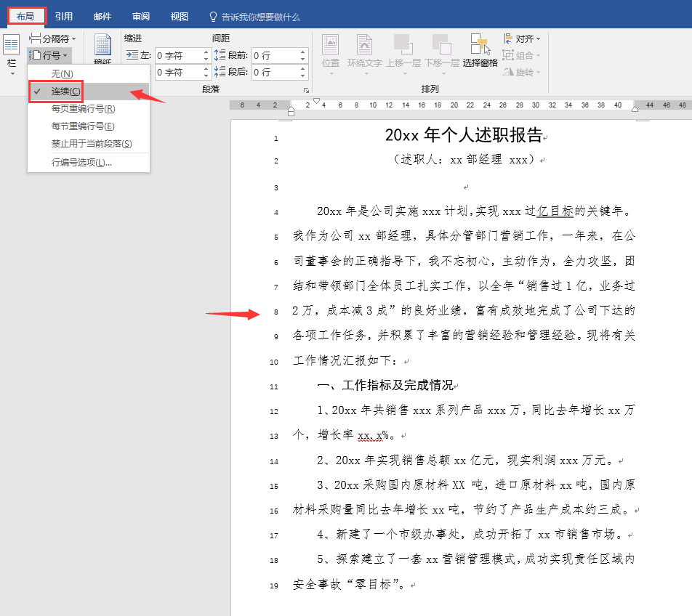Open the 布局 ribbon tab
The width and height of the screenshot is (692, 616).
(25, 17)
